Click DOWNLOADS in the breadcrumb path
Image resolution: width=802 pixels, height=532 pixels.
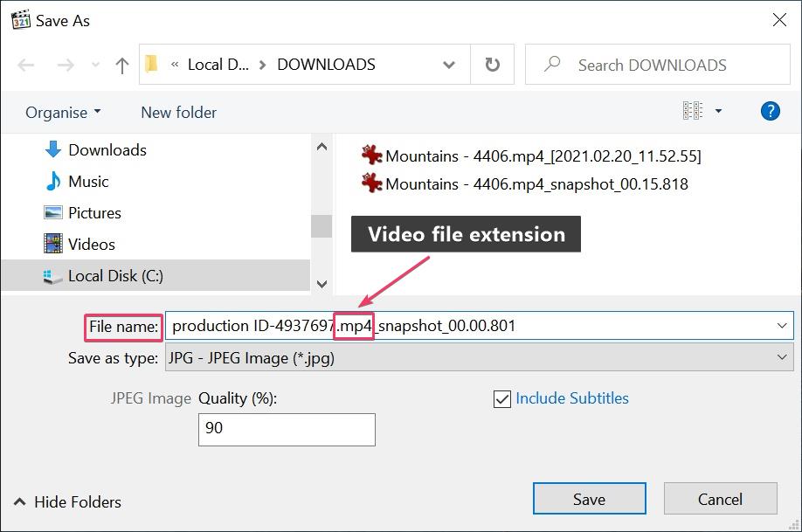pos(325,64)
